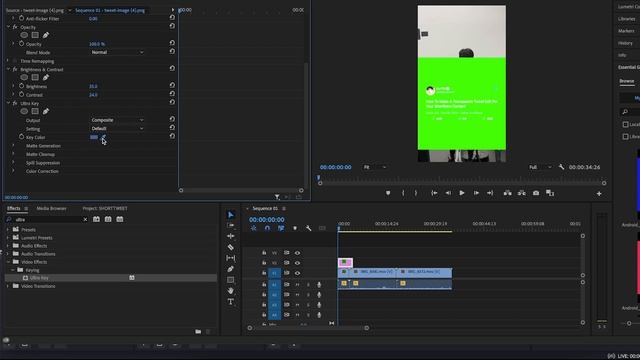Viewport: 640px width, 360px height.
Task: Step back one frame
Action: coord(448,193)
